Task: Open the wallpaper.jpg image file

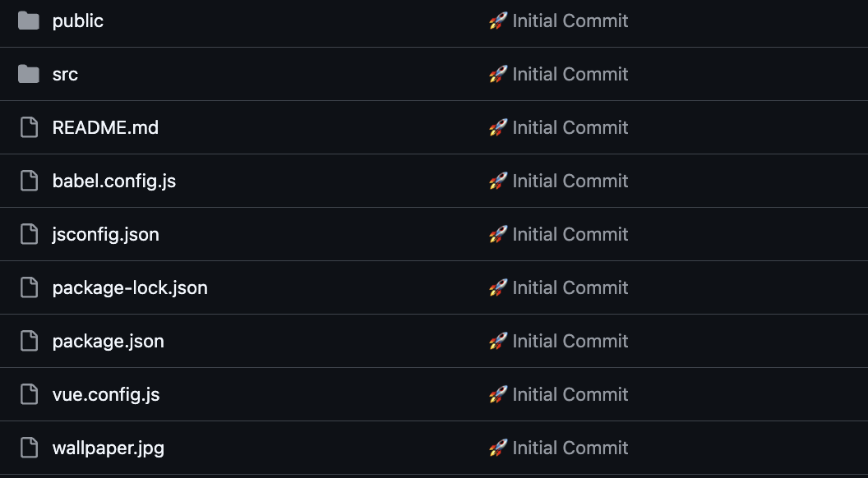Action: (x=108, y=448)
